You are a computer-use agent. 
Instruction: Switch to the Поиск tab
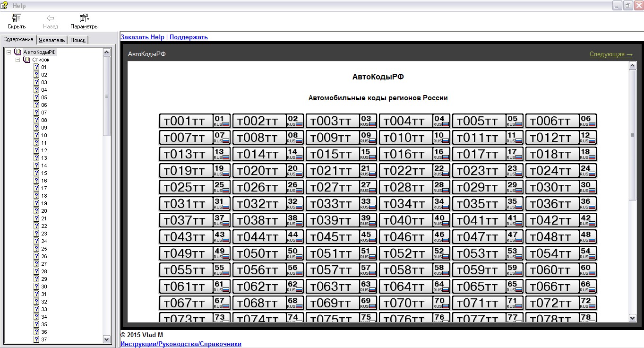pos(78,40)
